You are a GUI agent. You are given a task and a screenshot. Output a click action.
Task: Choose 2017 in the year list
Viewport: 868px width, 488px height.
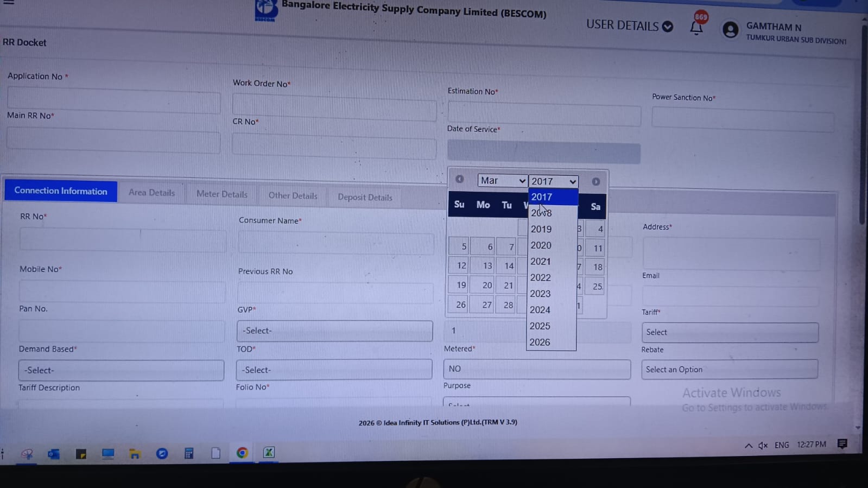[553, 197]
